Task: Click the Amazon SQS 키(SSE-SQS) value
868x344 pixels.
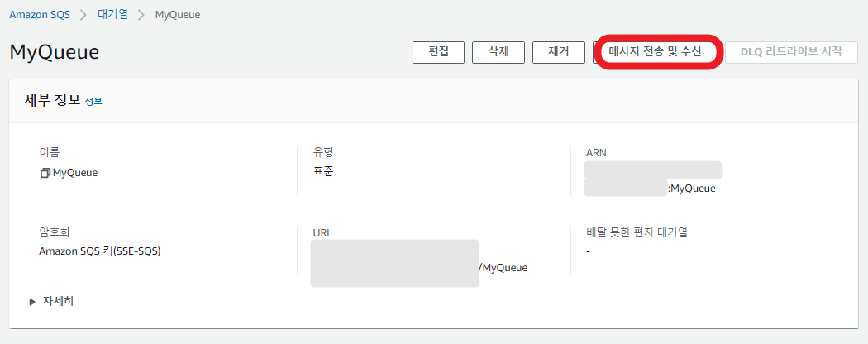Action: pyautogui.click(x=100, y=251)
